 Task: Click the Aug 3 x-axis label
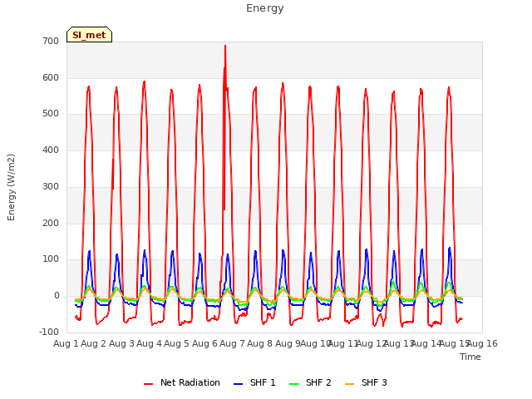pyautogui.click(x=121, y=343)
